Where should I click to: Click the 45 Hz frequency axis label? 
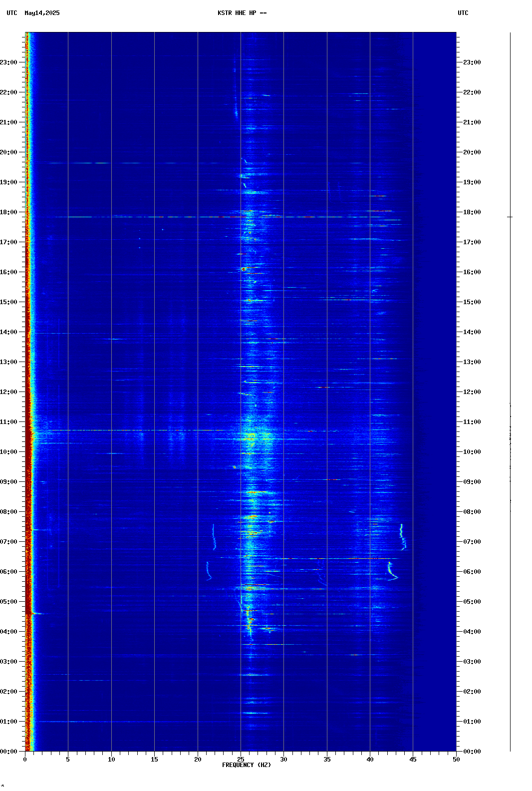(x=413, y=760)
